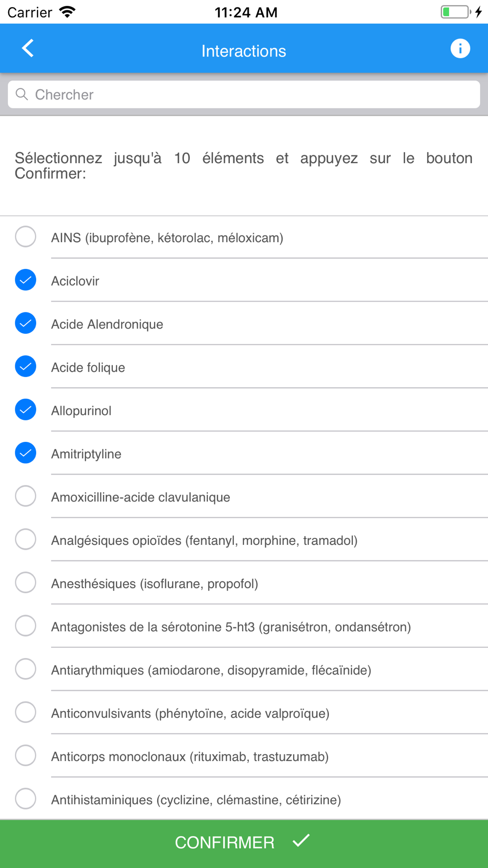
Task: Uncheck the Allopurinol item
Action: pyautogui.click(x=25, y=410)
